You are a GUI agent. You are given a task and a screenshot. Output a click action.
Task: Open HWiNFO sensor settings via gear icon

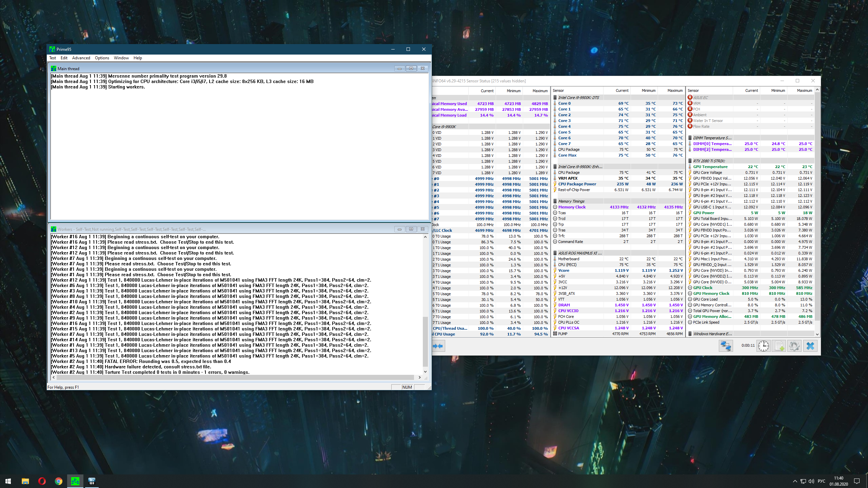pyautogui.click(x=794, y=346)
